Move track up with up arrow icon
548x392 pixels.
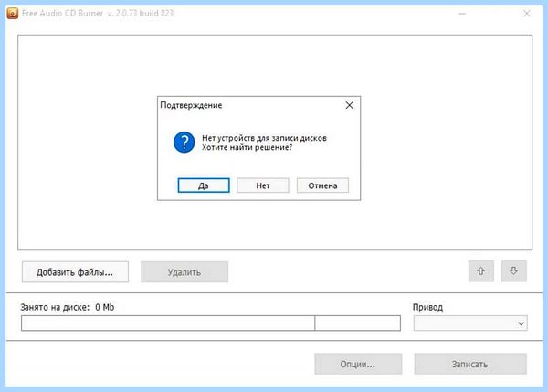point(481,271)
